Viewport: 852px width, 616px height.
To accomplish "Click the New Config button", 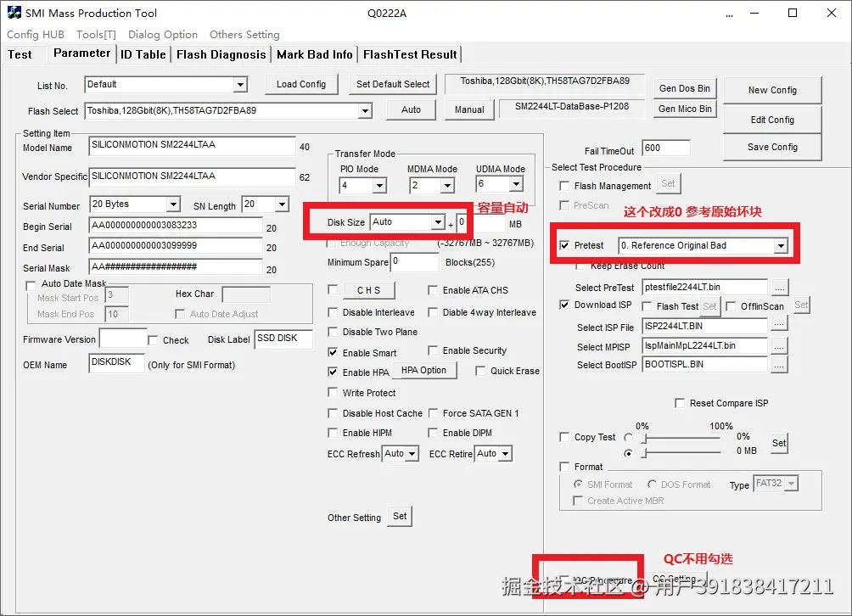I will 772,90.
